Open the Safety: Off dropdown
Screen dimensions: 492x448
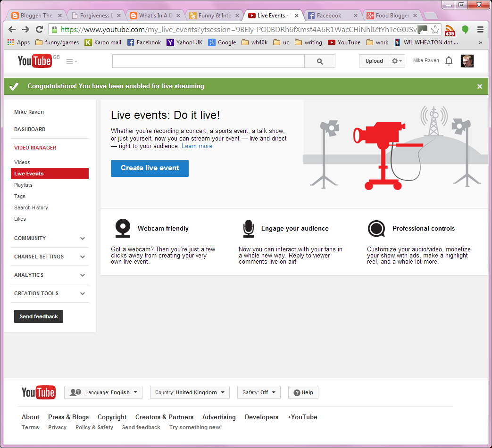259,392
